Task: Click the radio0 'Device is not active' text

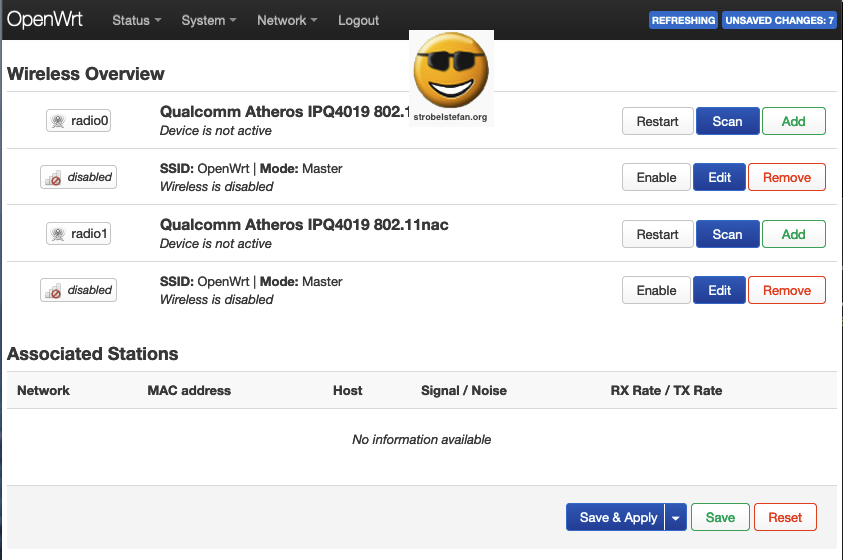Action: pos(216,131)
